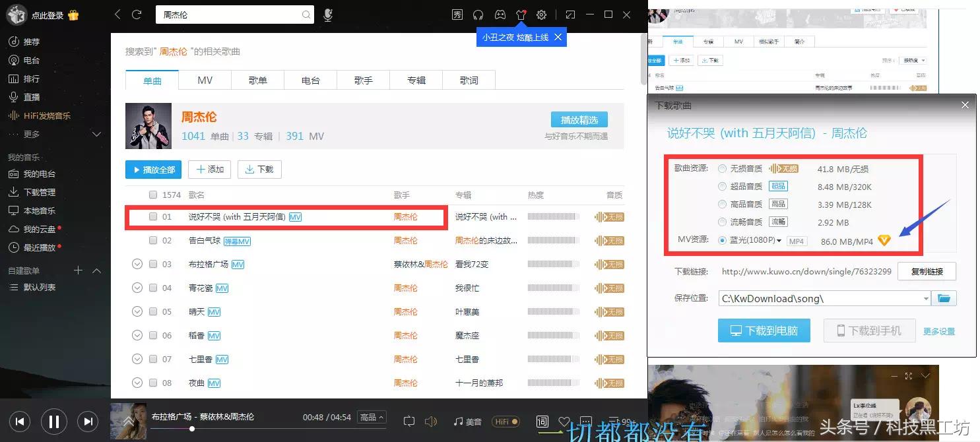Viewport: 980px width, 442px height.
Task: Click the headphones sound-effect icon
Action: click(478, 15)
